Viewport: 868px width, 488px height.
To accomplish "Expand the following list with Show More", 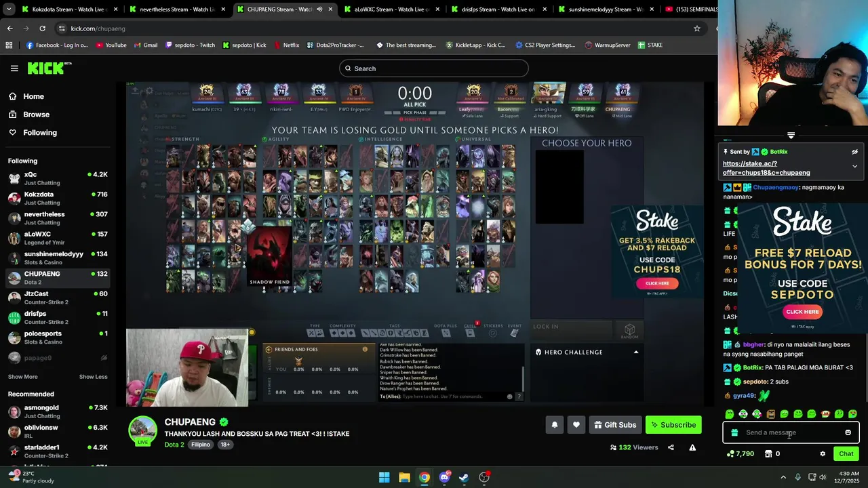I will pos(23,377).
